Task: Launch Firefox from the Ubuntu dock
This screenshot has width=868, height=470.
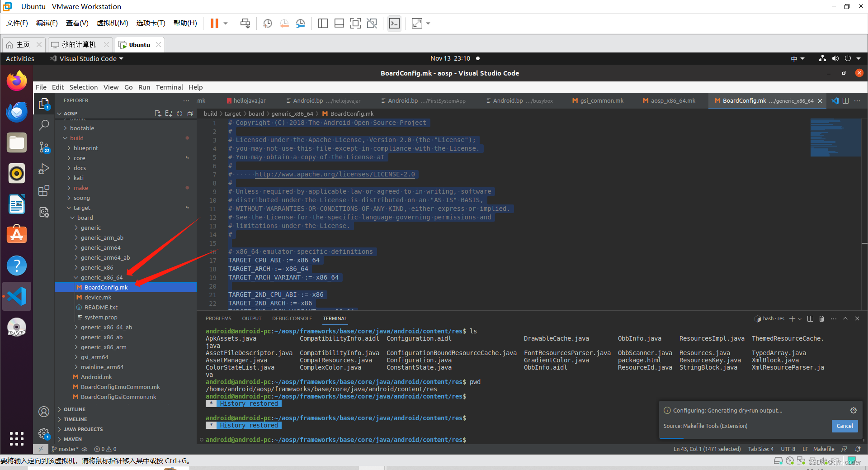Action: [x=17, y=81]
